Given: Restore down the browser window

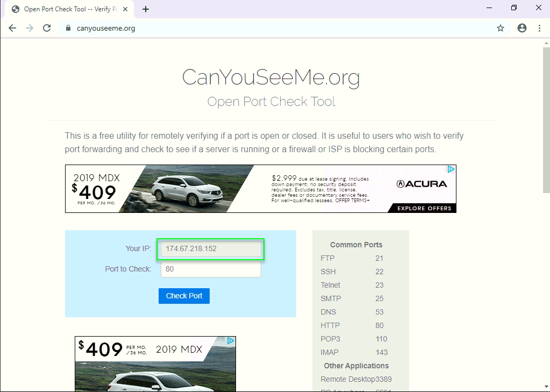Looking at the screenshot, I should click(x=514, y=8).
